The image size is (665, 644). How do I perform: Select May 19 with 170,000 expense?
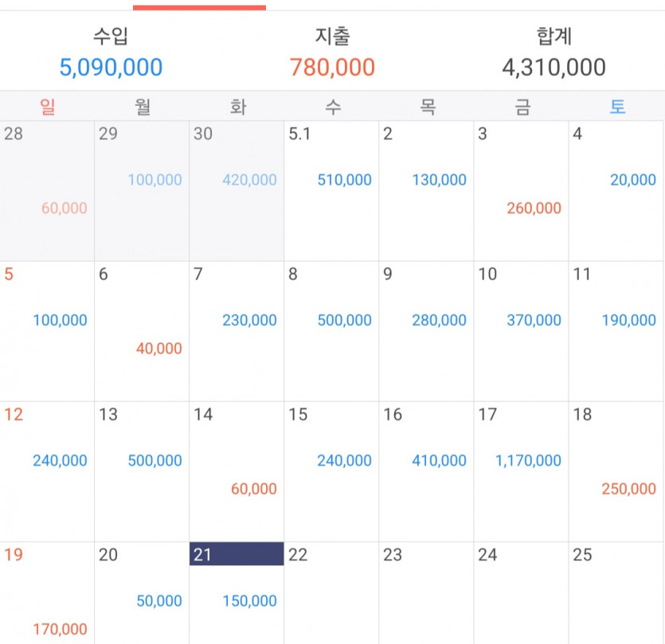(47, 593)
